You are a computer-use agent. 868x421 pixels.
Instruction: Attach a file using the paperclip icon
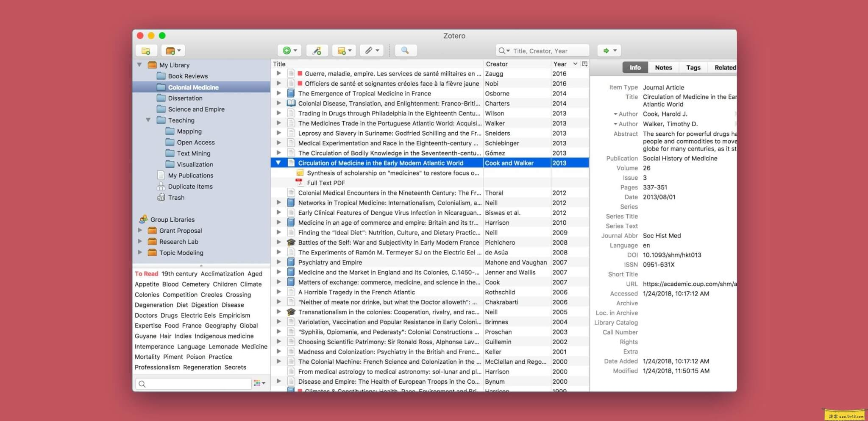tap(369, 50)
